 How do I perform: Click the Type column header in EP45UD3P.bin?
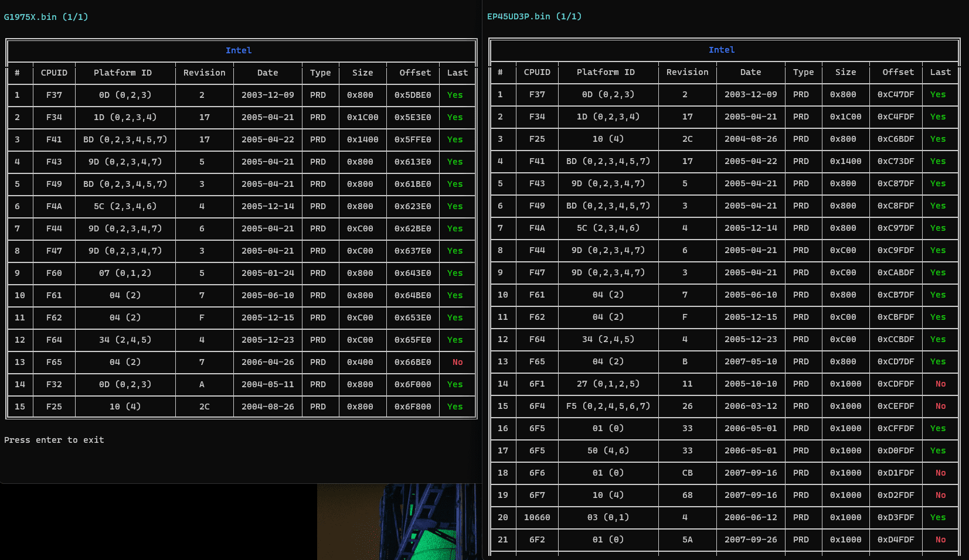[803, 72]
